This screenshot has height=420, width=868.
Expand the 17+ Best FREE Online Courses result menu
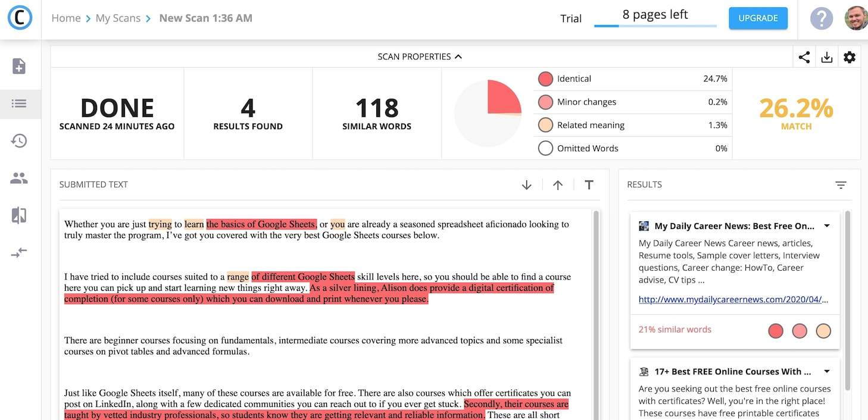[x=827, y=372]
